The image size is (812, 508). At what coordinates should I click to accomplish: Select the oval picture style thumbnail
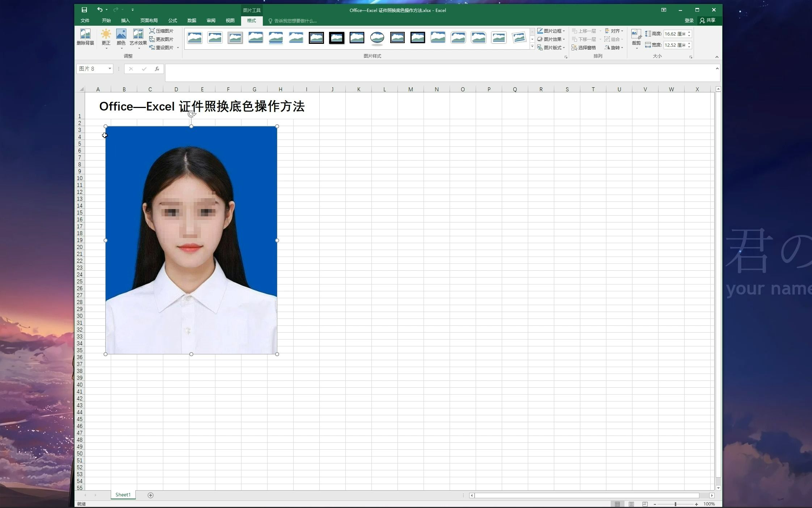pyautogui.click(x=377, y=38)
